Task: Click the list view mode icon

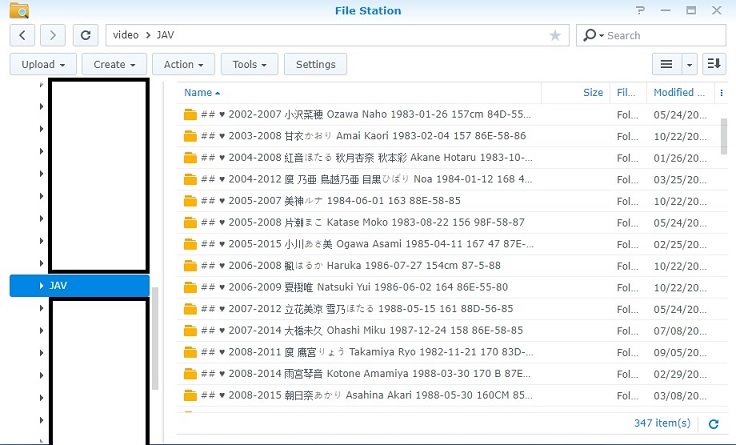Action: click(666, 64)
